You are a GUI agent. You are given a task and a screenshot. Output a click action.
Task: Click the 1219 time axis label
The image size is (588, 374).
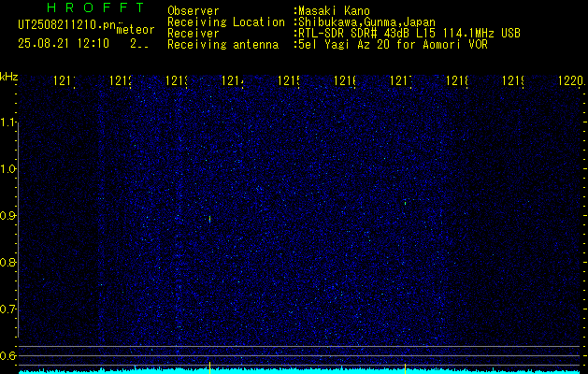click(513, 80)
